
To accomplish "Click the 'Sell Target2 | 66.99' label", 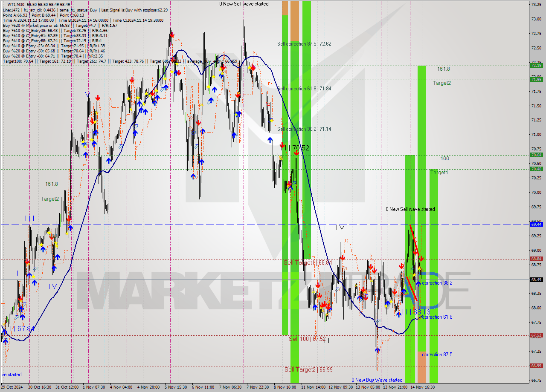I will 308,369.
